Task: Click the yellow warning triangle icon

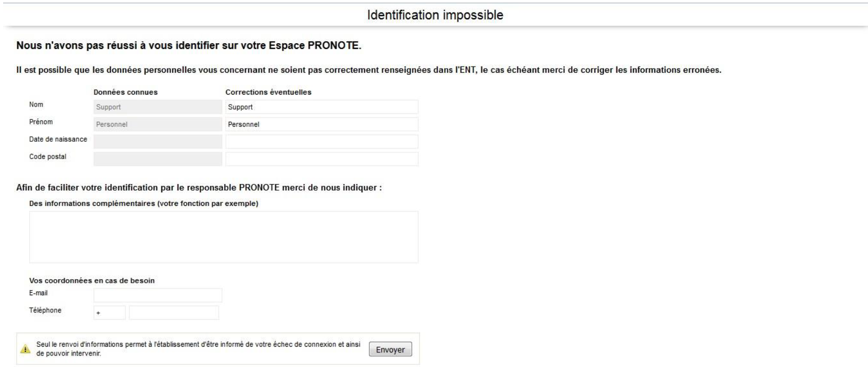Action: click(24, 348)
